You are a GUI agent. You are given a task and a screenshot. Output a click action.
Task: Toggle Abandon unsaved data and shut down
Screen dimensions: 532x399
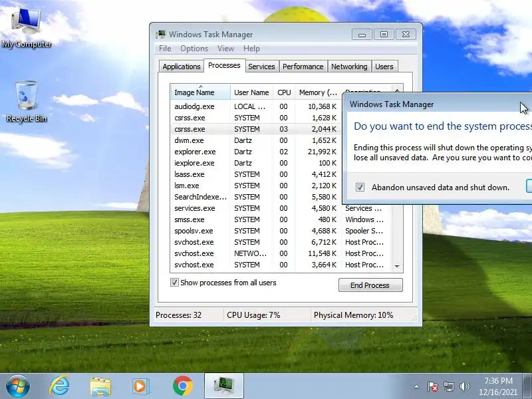tap(360, 188)
